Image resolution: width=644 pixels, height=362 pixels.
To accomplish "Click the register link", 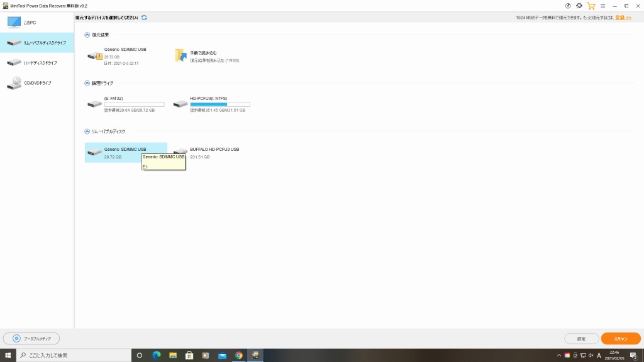I will (x=623, y=18).
